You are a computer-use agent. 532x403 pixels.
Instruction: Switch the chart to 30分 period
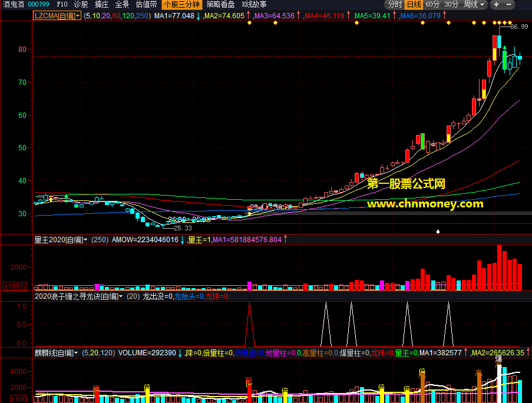[x=451, y=4]
